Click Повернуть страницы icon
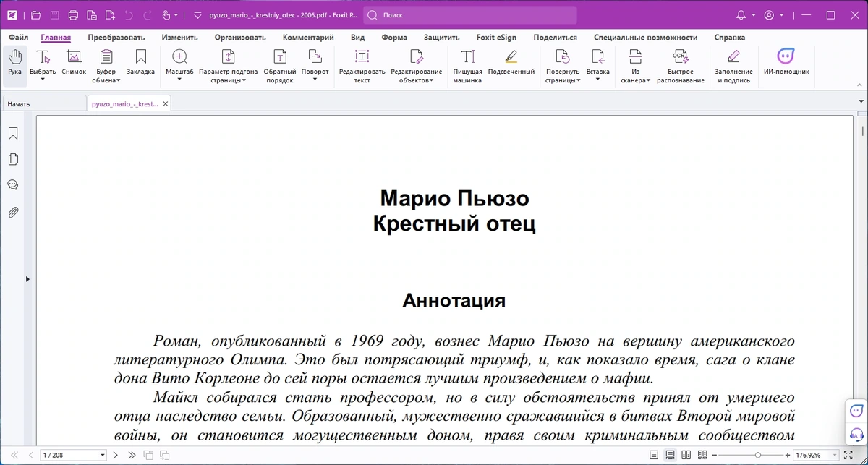The image size is (868, 465). tap(563, 58)
